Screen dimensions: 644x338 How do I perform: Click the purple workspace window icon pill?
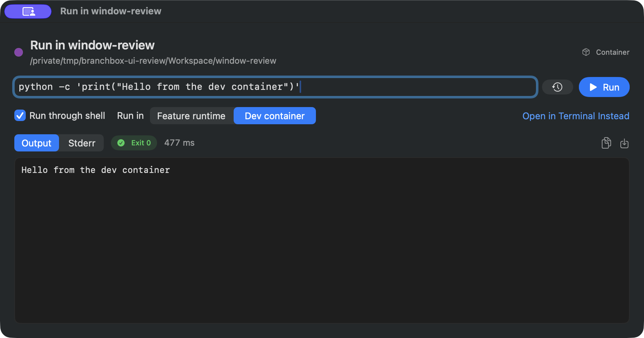(28, 11)
